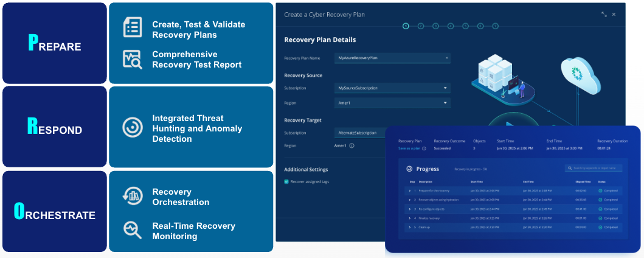644x258 pixels.
Task: Click Completed check icon for Prepare for the recovery
Action: point(600,190)
